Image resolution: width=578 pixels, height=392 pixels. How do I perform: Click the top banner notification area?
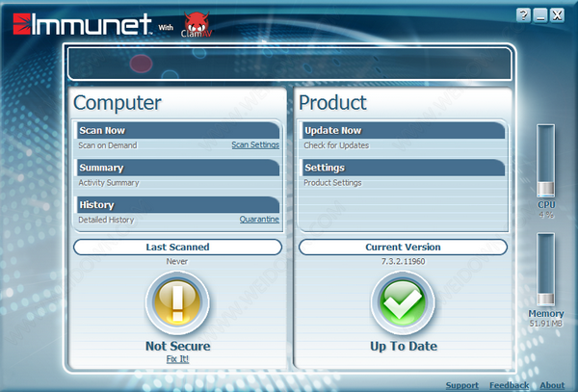(x=289, y=64)
